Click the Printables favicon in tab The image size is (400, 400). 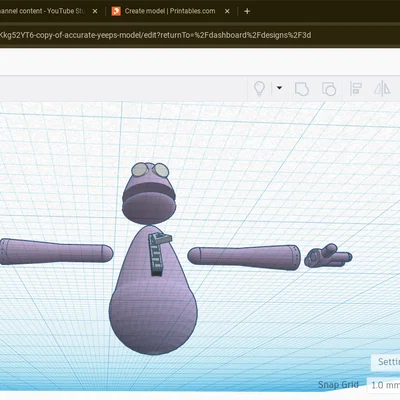coord(116,11)
